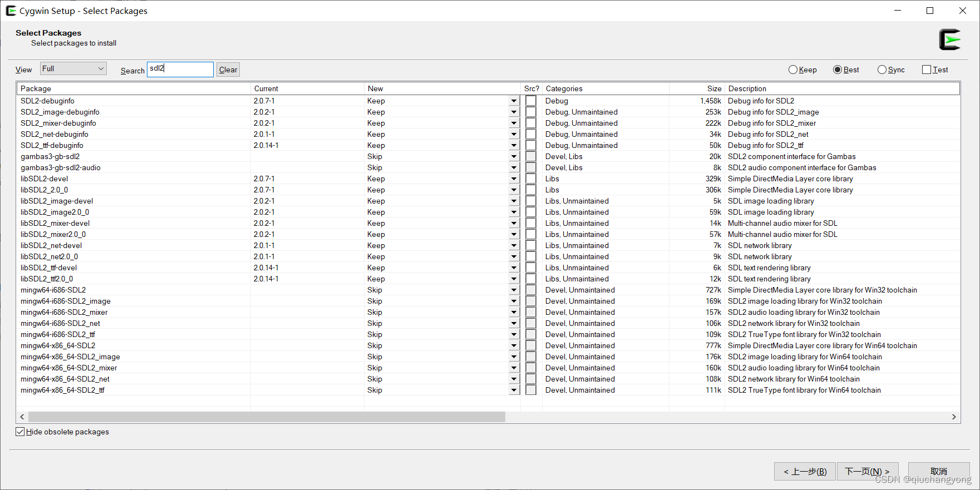Click the horizontal scrollbar right arrow
Viewport: 980px width, 490px height.
954,417
